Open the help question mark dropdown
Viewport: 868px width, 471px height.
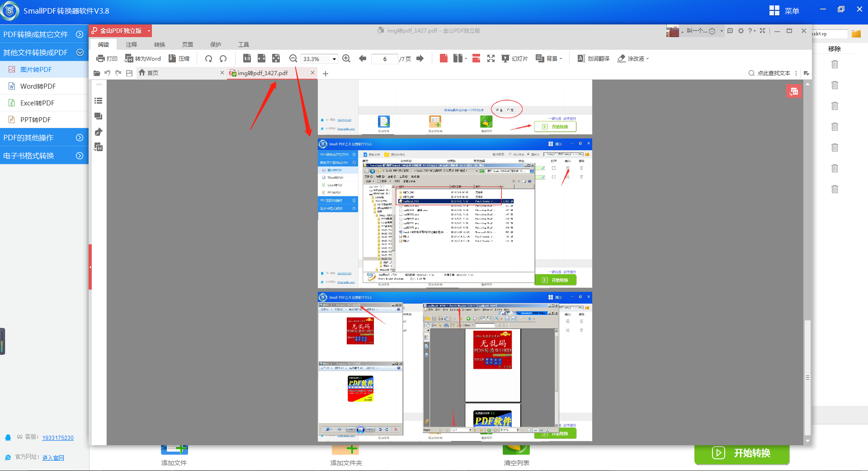(x=751, y=31)
